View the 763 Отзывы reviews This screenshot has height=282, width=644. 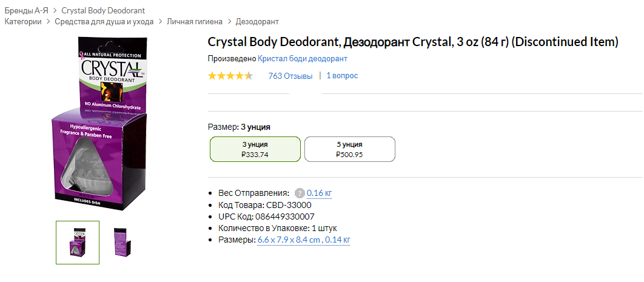point(290,76)
